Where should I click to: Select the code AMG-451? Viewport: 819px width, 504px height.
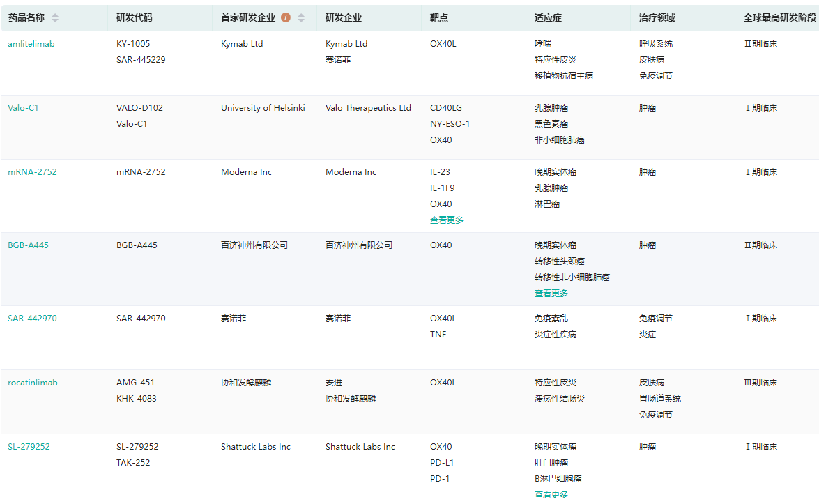coord(135,383)
